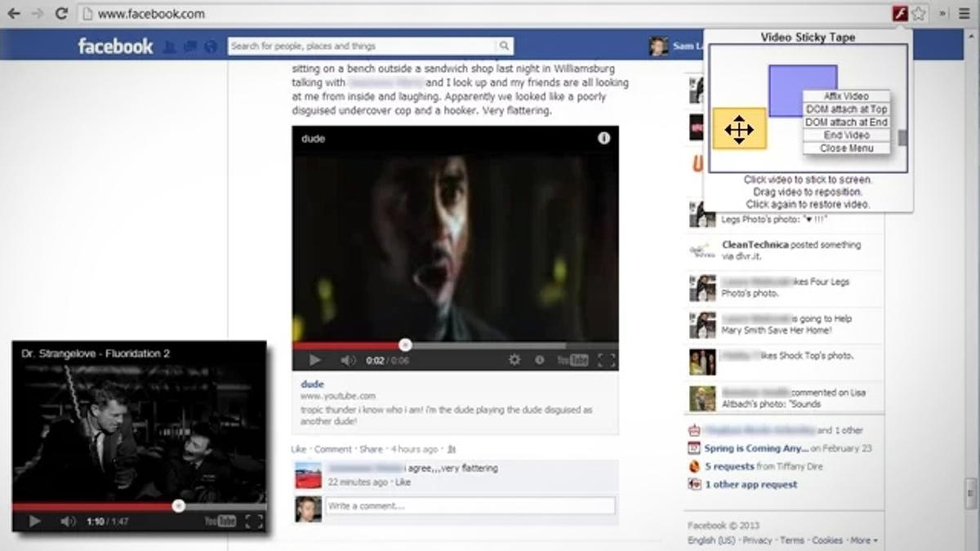Open the English (US) language link
Viewport: 980px width, 551px height.
point(711,540)
